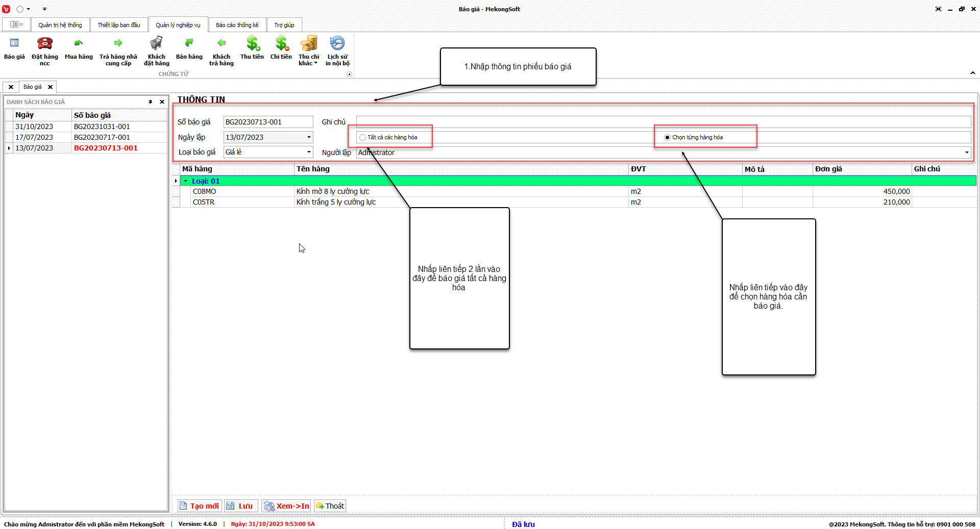
Task: Open quick access toolbar customization arrow
Action: (44, 9)
